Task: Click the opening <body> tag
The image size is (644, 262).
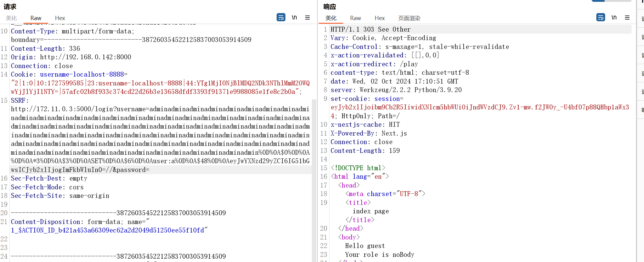Action: [x=349, y=237]
